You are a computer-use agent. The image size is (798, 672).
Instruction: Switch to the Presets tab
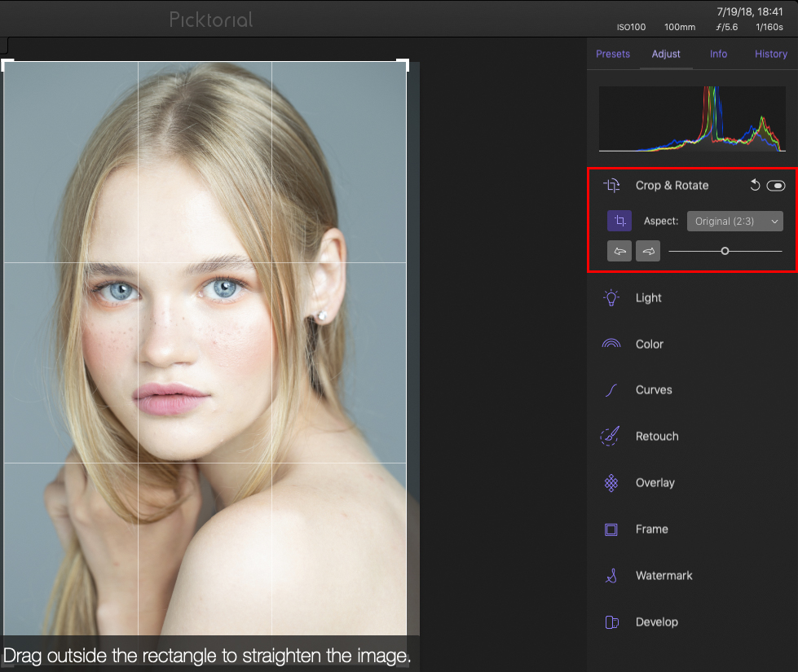(x=613, y=54)
